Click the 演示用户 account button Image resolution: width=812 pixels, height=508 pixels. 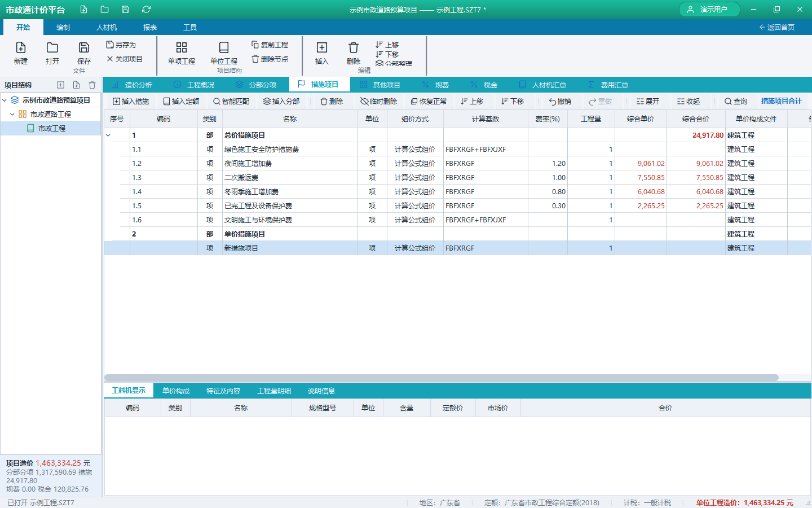point(709,10)
